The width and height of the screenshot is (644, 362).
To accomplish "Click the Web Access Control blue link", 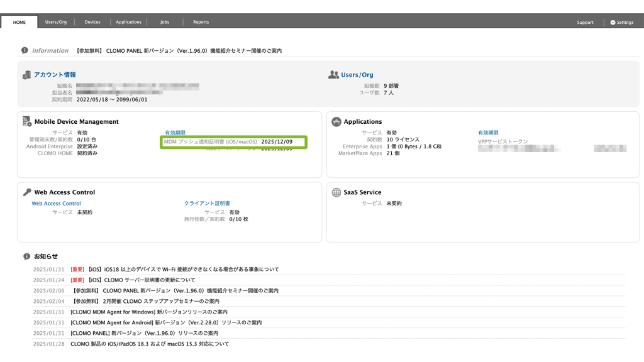I will point(56,204).
